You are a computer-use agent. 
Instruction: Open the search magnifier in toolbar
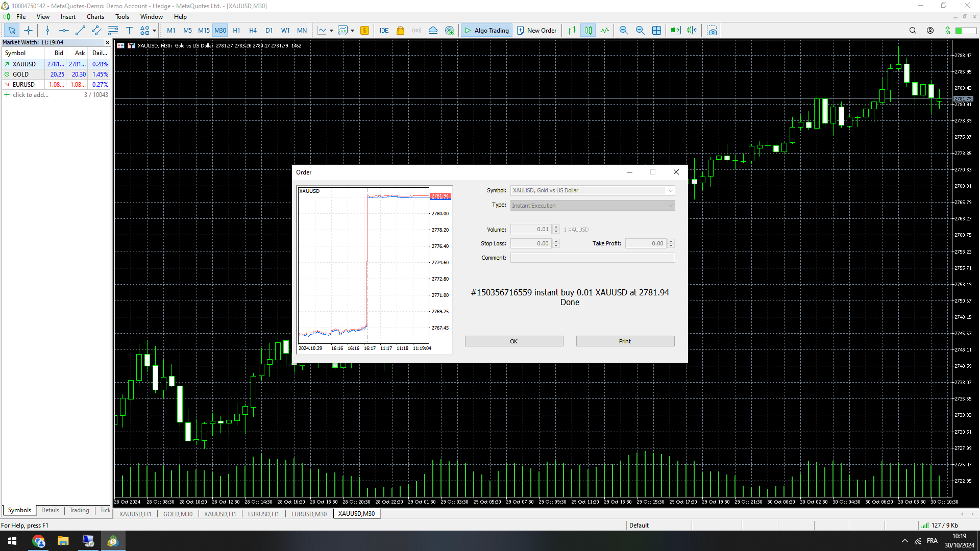tap(913, 31)
